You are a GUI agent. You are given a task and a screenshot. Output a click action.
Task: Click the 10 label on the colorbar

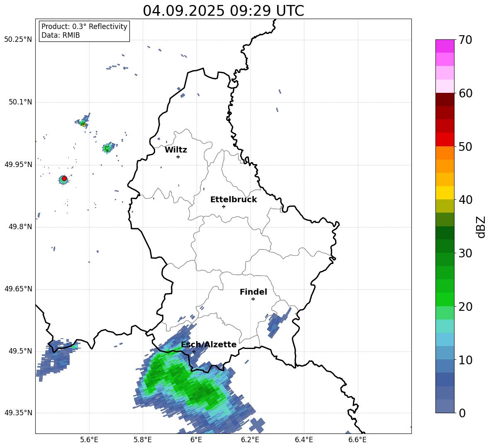[x=465, y=360]
